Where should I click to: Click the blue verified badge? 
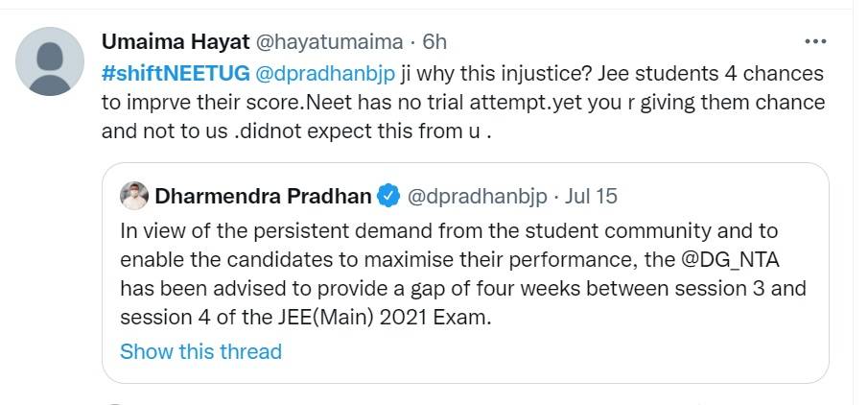click(x=388, y=197)
